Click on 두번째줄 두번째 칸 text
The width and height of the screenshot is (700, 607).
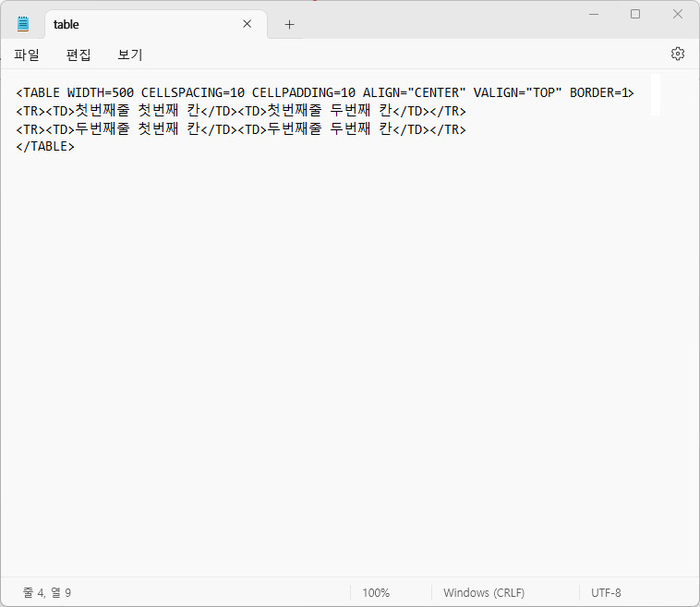click(x=330, y=129)
